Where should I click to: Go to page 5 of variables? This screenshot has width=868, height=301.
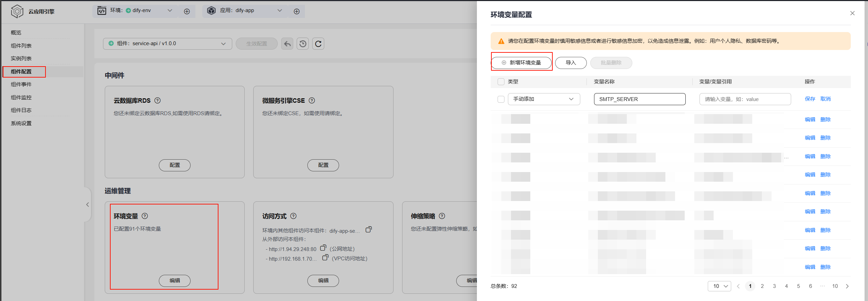tap(798, 286)
